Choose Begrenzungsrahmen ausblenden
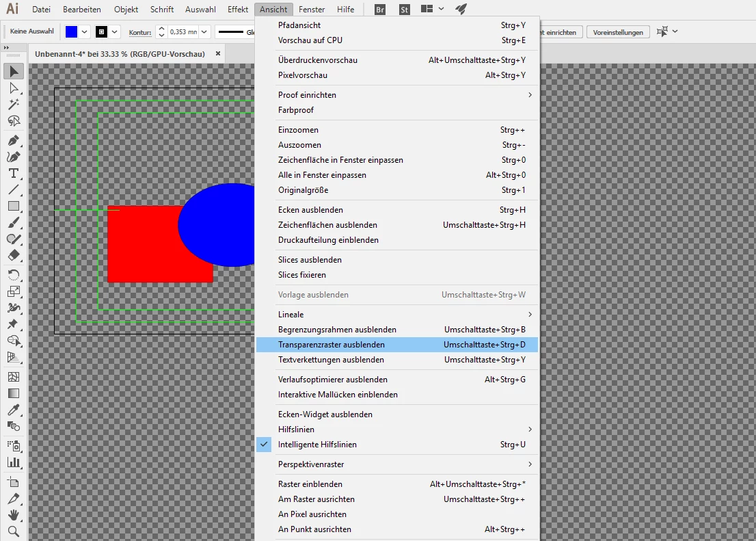The height and width of the screenshot is (541, 756). [x=397, y=330]
